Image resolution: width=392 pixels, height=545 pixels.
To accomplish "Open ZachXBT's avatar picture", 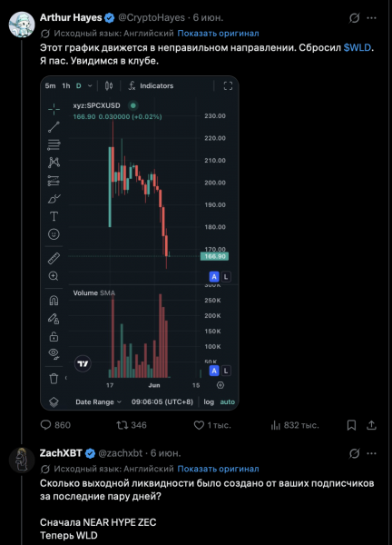I will click(x=22, y=460).
